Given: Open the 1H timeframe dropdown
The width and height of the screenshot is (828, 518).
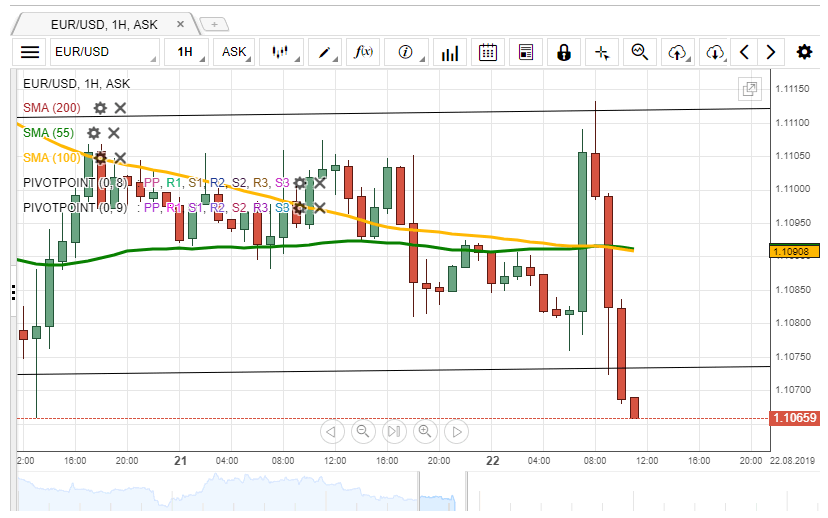Looking at the screenshot, I should click(x=188, y=52).
